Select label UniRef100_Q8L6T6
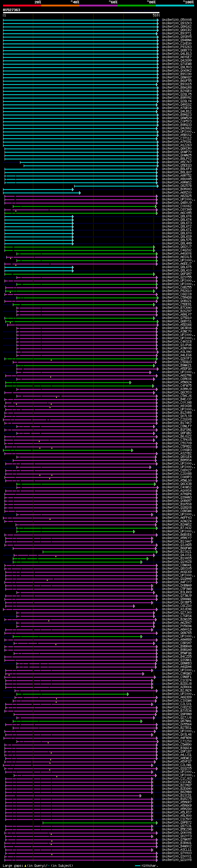This screenshot has height=868, width=197. click(x=177, y=216)
